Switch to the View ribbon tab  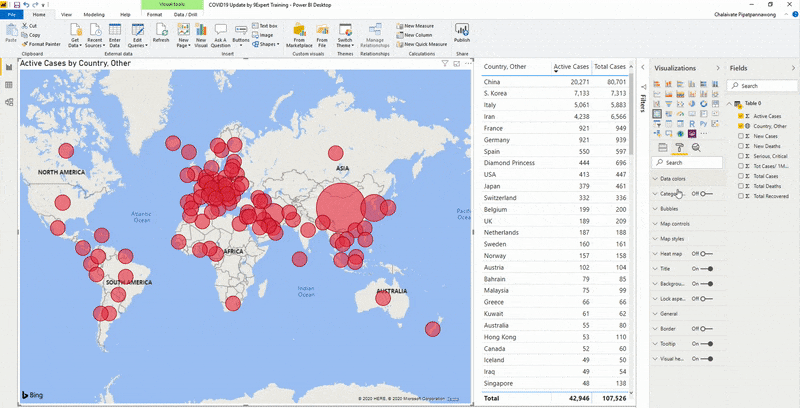(x=66, y=15)
